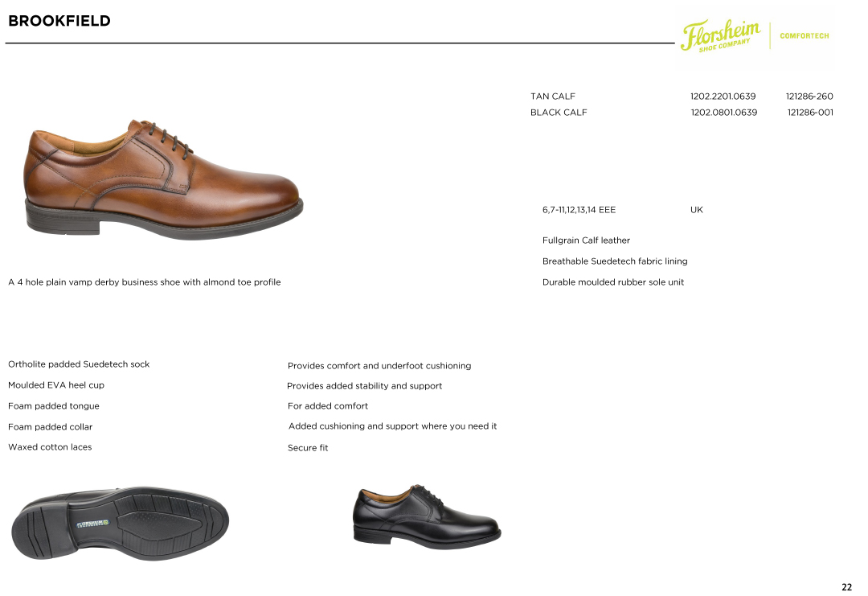This screenshot has width=868, height=596.
Task: Click the Florsheim Shoe Company logo
Action: [x=720, y=35]
